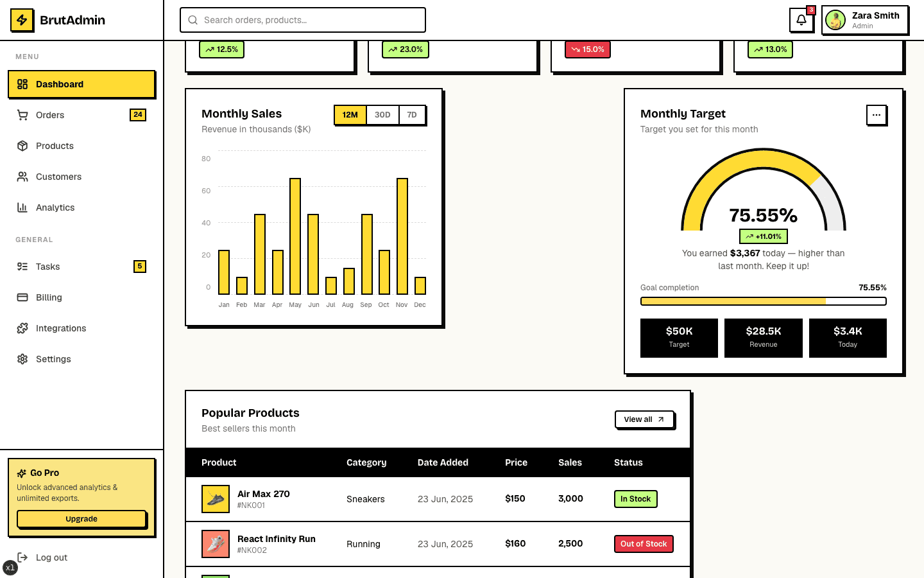The width and height of the screenshot is (924, 578).
Task: Select the 12M sales range tab
Action: pos(350,115)
